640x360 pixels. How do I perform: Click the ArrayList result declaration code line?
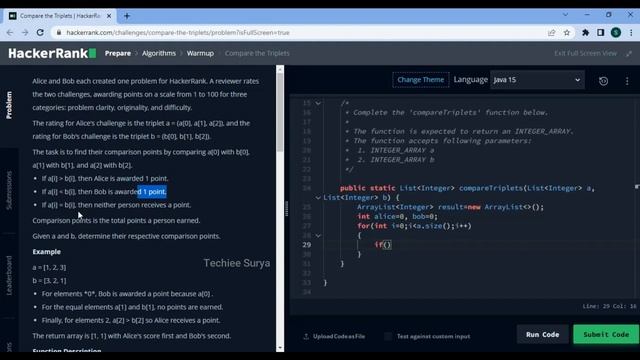point(450,207)
